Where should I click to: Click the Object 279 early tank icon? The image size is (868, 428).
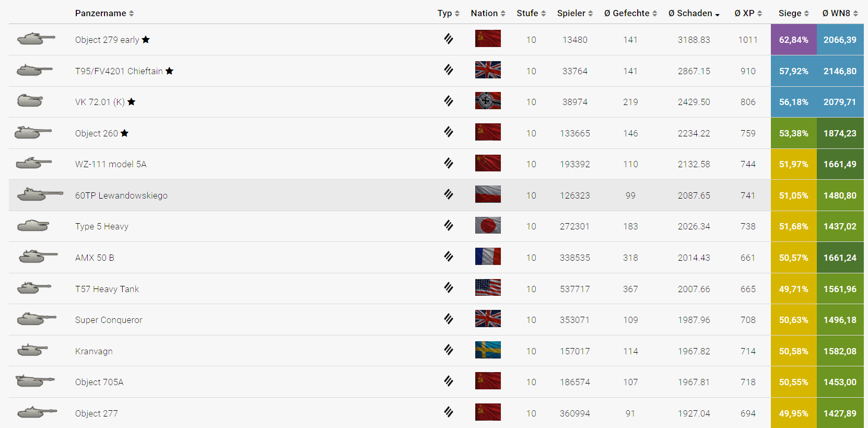pos(36,39)
